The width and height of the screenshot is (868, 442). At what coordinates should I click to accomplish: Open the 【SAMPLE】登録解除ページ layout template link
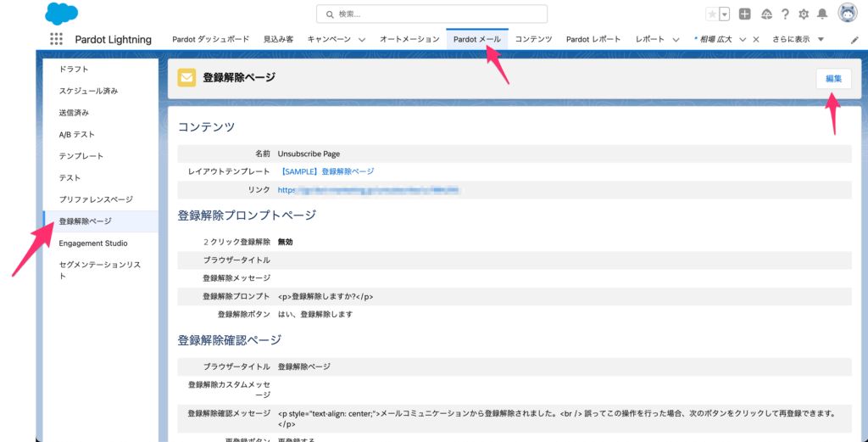(325, 171)
